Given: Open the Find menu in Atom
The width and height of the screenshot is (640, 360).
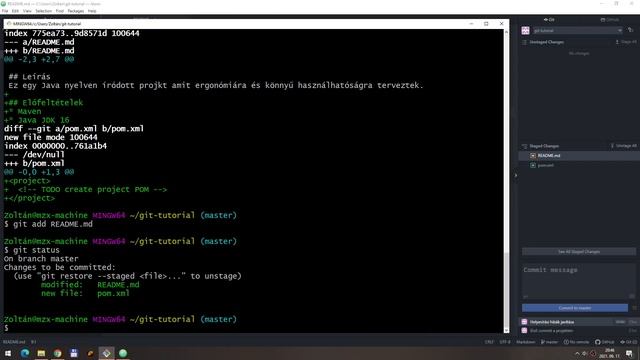Looking at the screenshot, I should [60, 11].
